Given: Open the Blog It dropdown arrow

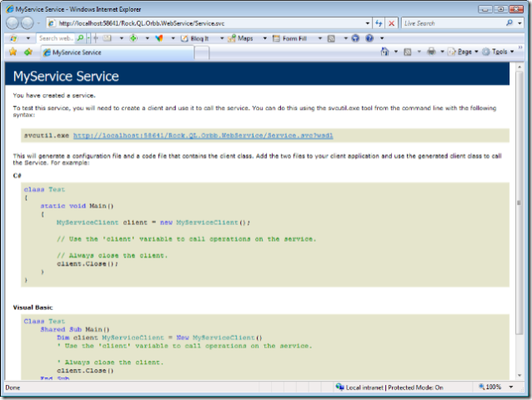Looking at the screenshot, I should tap(222, 38).
